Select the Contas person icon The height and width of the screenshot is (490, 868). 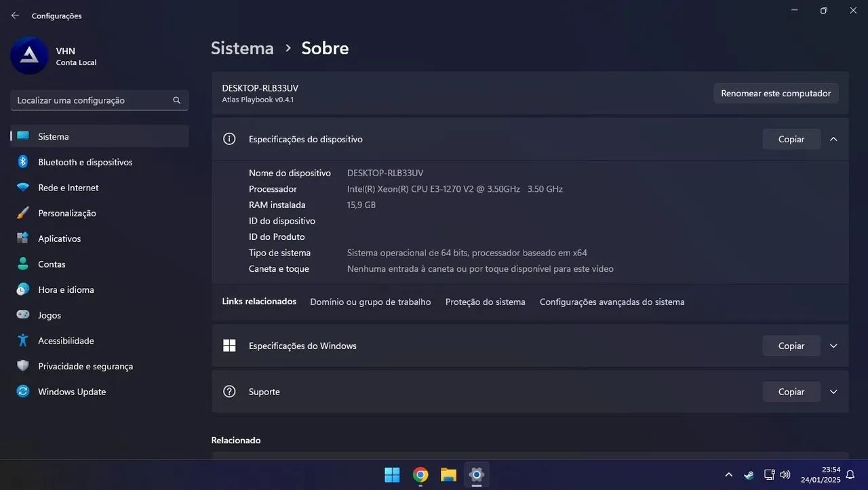22,264
